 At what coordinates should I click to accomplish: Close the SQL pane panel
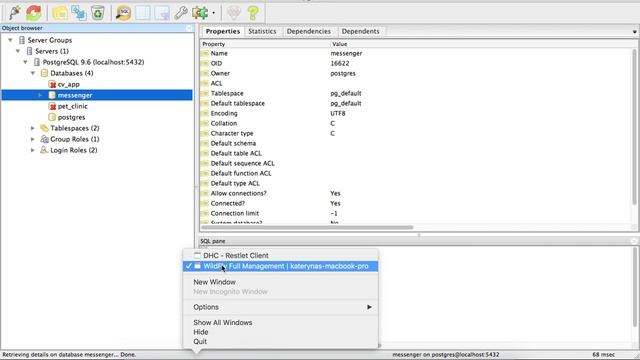pyautogui.click(x=634, y=241)
